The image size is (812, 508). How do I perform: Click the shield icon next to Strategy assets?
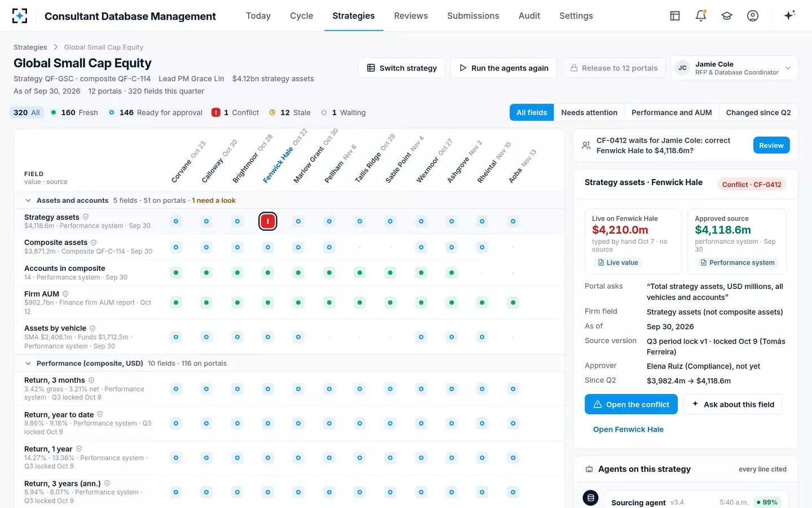(86, 217)
